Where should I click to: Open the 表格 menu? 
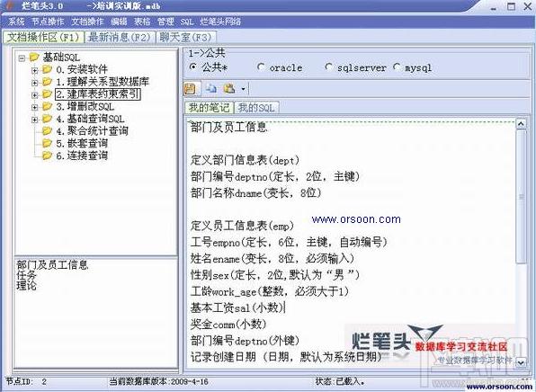click(x=142, y=22)
